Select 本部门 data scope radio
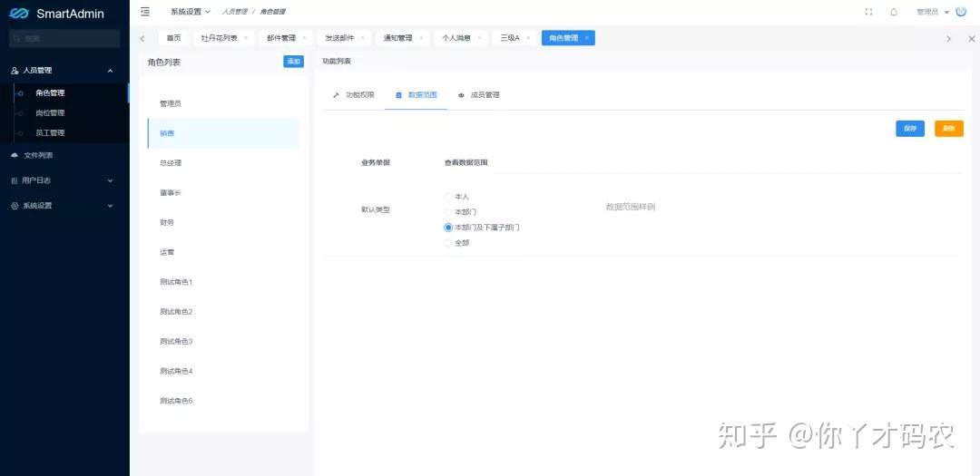 coord(448,212)
